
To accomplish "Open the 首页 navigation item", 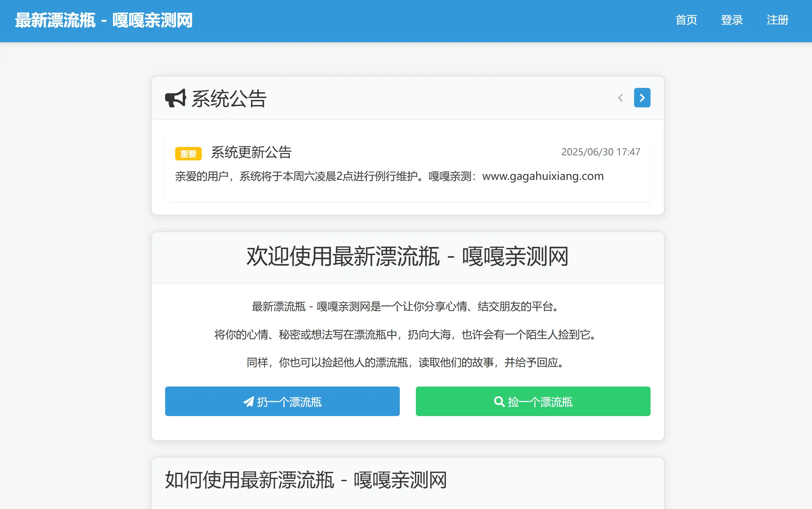I will (687, 20).
